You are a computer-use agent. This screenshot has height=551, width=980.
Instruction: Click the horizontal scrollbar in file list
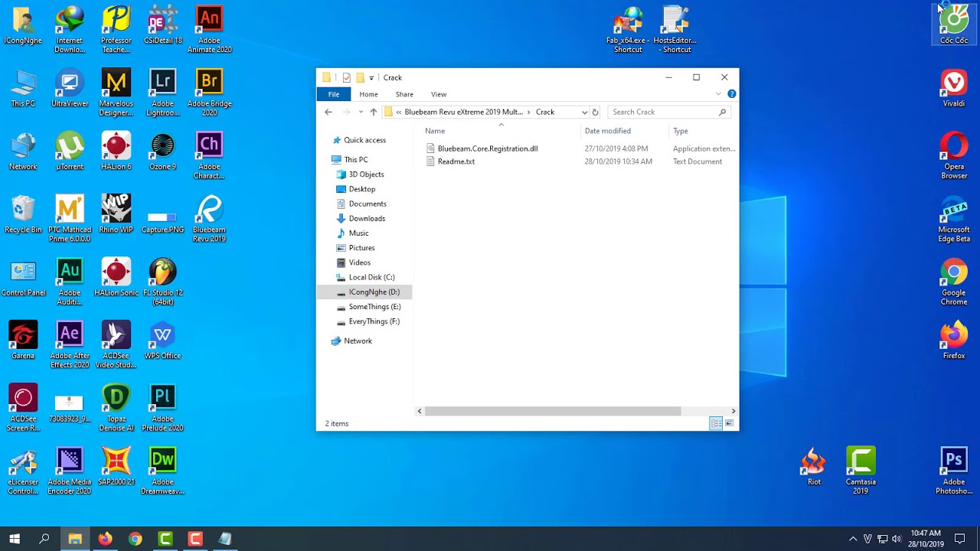click(x=552, y=411)
